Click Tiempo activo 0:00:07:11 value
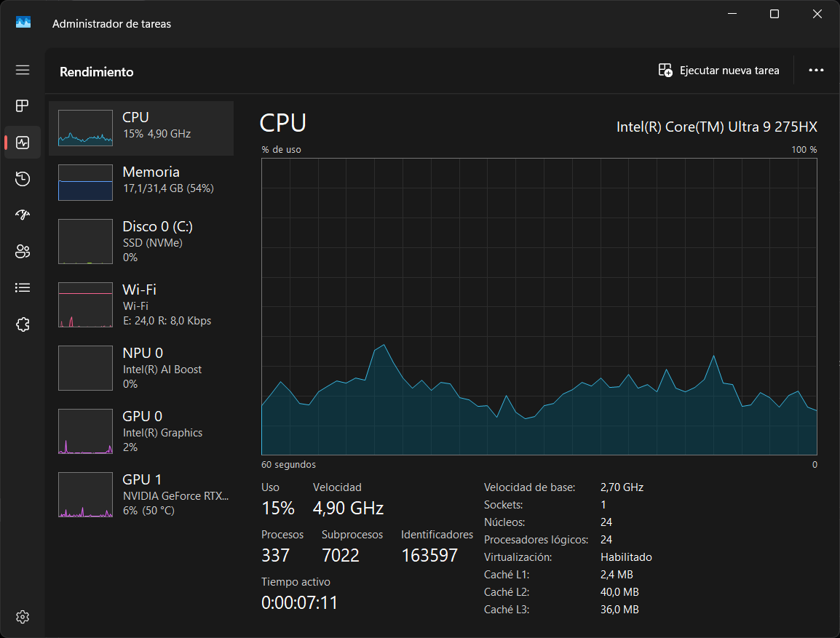 point(299,602)
